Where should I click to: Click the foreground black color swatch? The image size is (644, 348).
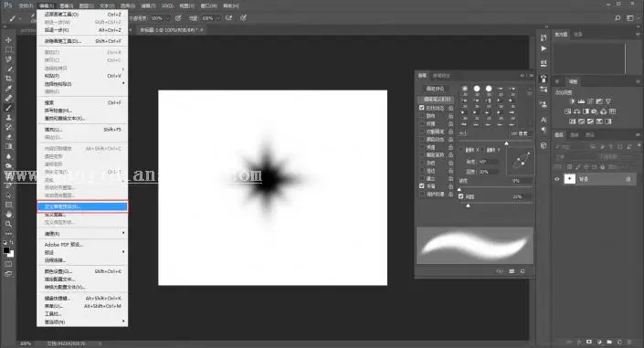pyautogui.click(x=6, y=250)
